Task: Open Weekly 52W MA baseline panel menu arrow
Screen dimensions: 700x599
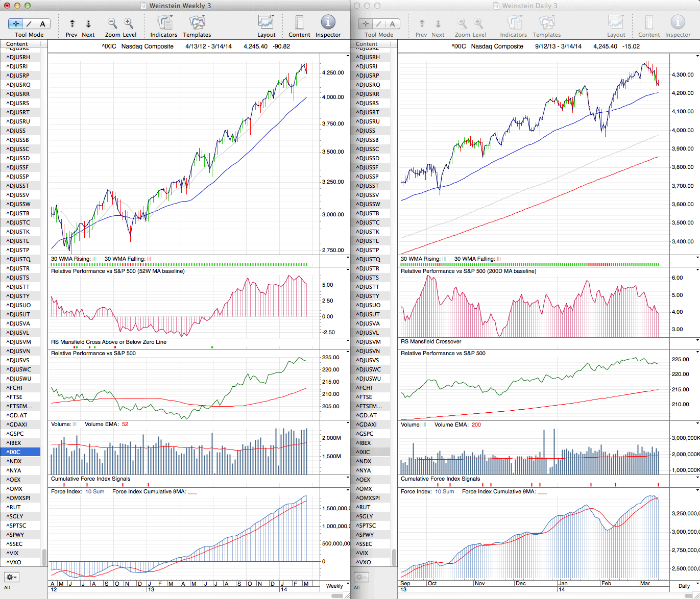Action: (x=348, y=270)
